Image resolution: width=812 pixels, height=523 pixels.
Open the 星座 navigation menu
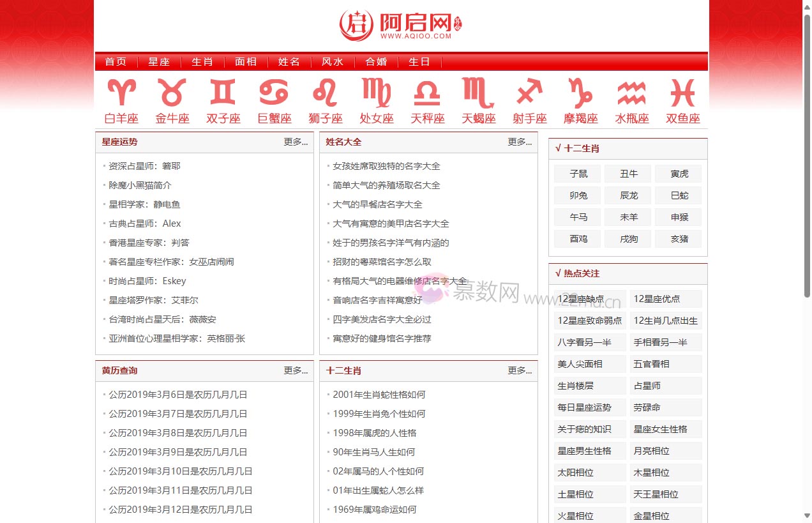(159, 61)
